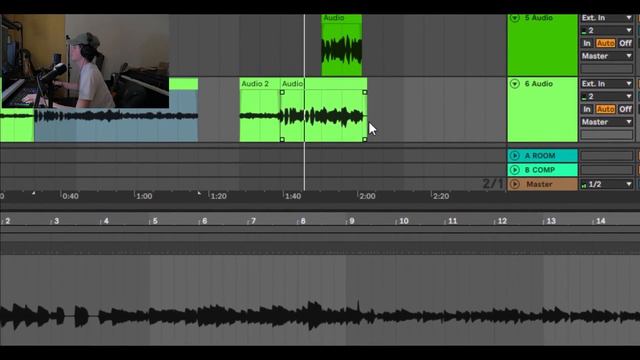Click the bottom-right fade handle of selected clip
640x360 pixels.
coord(364,140)
